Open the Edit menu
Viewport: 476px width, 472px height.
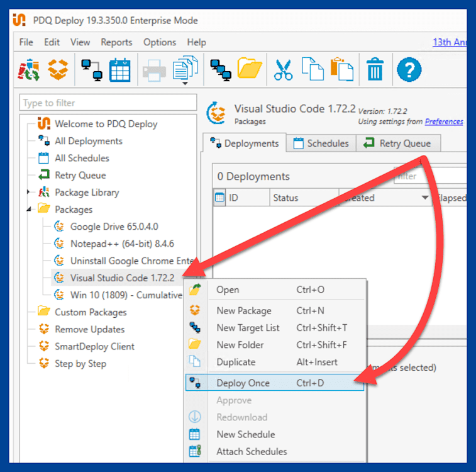click(x=52, y=42)
